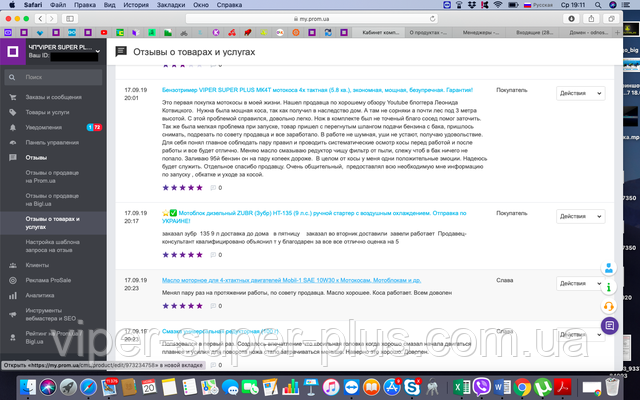Open the Русская input language menu
The image size is (640, 400).
coord(538,5)
